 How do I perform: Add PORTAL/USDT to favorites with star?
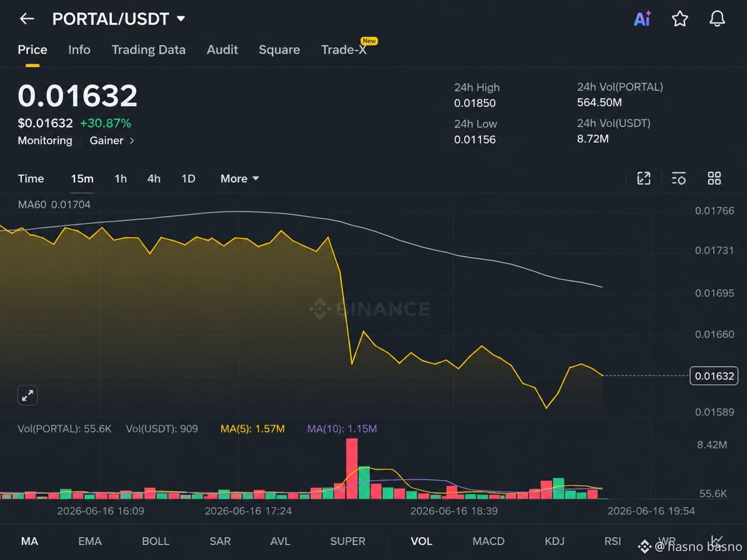(680, 19)
